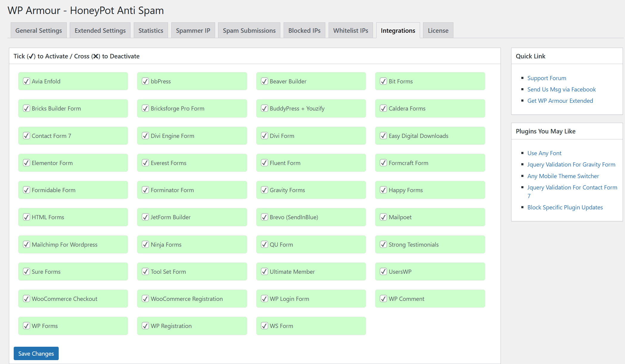Uncheck Brevo (SendInBlue) checkbox
The image size is (625, 364).
tap(265, 217)
